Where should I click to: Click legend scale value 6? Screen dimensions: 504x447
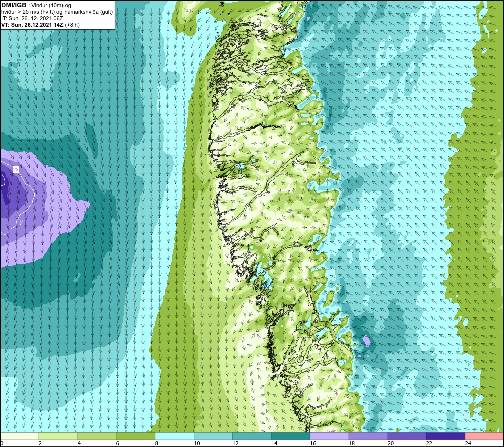(117, 443)
